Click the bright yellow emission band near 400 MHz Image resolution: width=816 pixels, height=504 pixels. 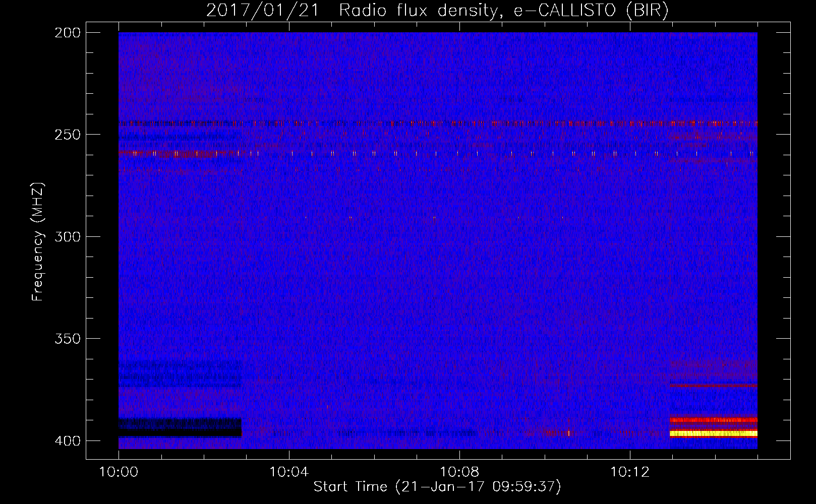point(713,433)
